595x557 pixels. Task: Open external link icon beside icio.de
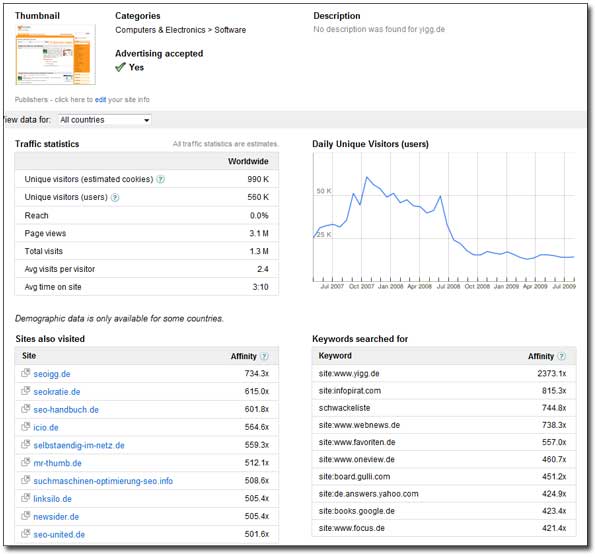[25, 426]
